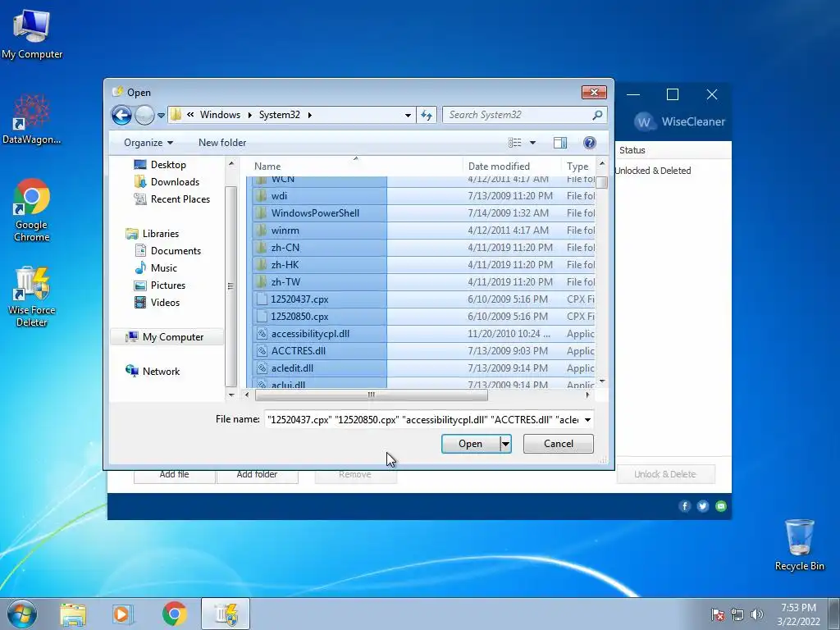Click the Open button
Viewport: 840px width, 630px height.
470,444
